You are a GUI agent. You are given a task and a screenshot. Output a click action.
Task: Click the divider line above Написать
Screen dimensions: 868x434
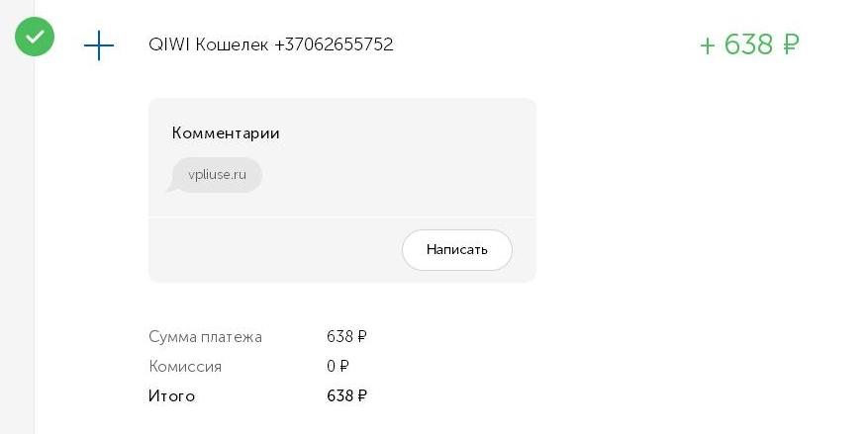coord(342,217)
